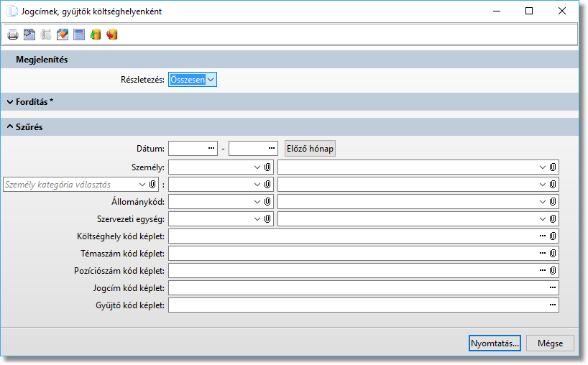Click paperclip beside second, wide Személy combo box
This screenshot has height=365, width=588.
pos(553,167)
